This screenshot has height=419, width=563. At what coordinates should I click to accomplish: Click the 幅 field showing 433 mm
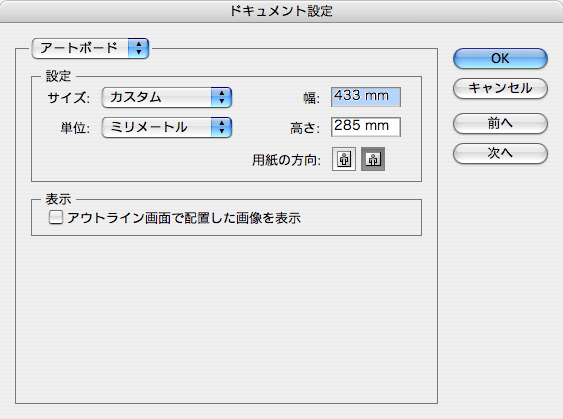click(366, 97)
